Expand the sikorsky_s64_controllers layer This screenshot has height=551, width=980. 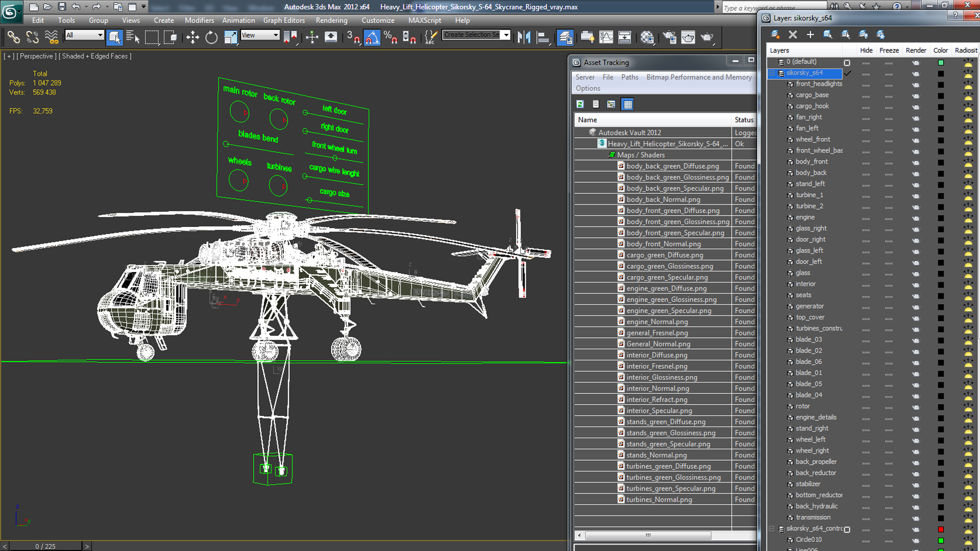(x=772, y=529)
